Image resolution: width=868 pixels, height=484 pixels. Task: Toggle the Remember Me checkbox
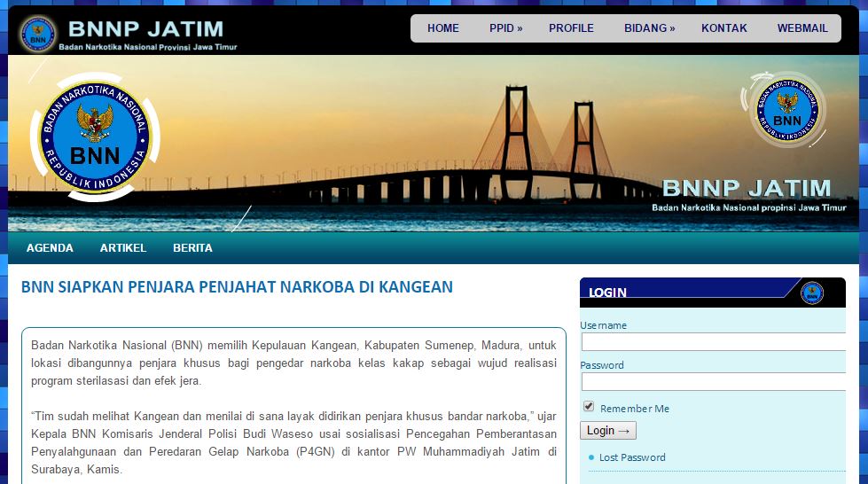pos(589,407)
